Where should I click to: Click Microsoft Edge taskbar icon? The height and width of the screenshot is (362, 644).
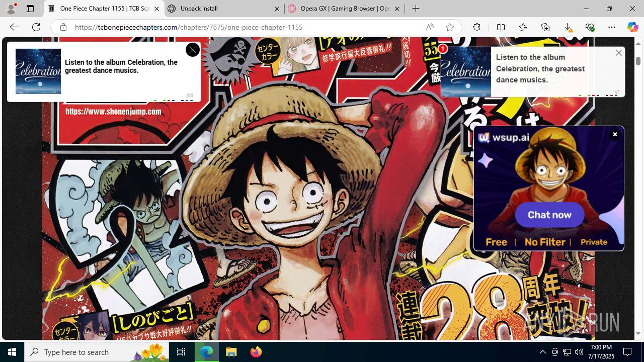(207, 352)
